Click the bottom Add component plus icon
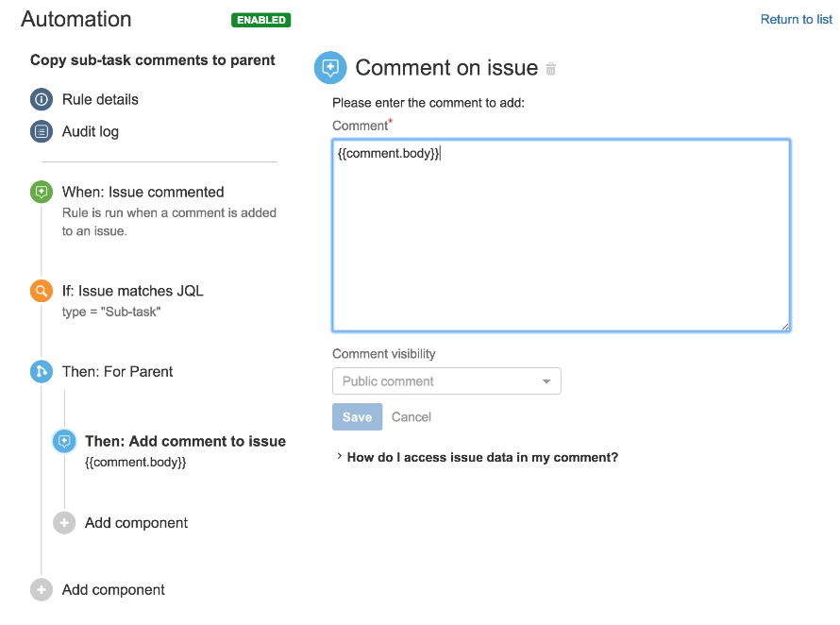 (x=41, y=589)
